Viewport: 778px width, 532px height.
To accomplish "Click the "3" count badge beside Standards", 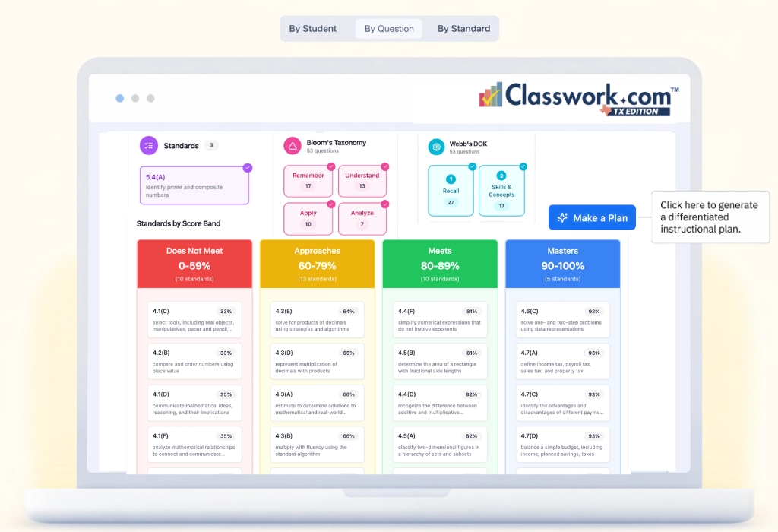I will 211,144.
